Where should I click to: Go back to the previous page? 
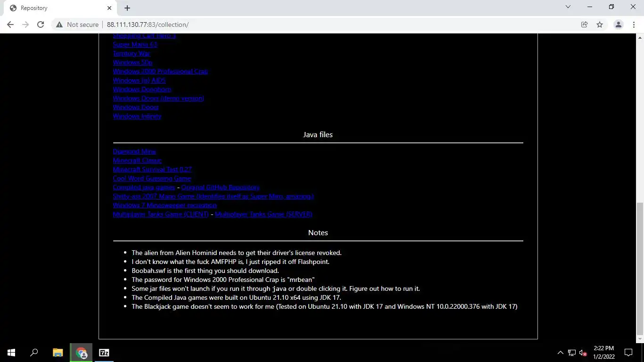point(10,25)
